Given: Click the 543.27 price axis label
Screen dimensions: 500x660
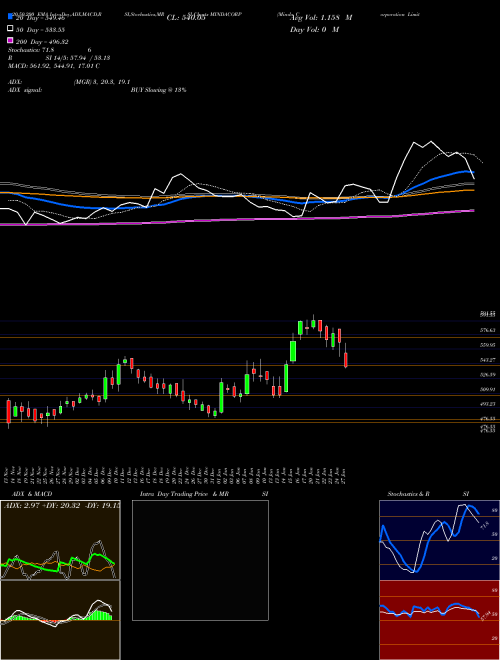Looking at the screenshot, I should pos(488,360).
